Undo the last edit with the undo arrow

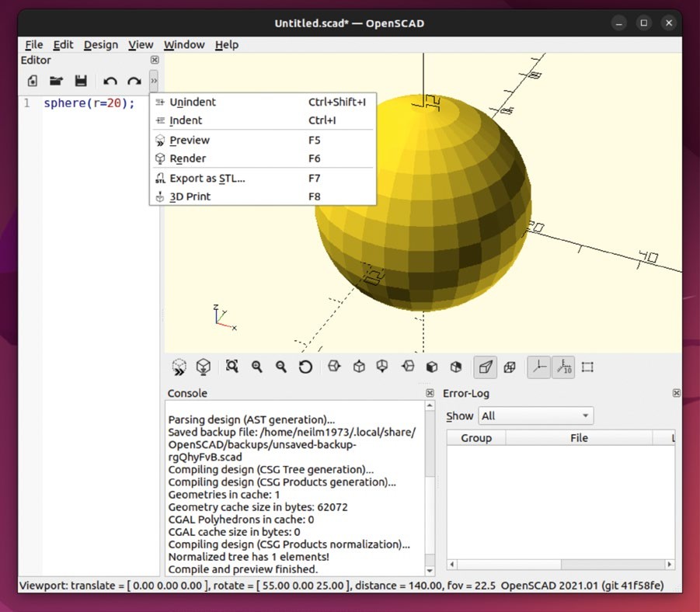tap(110, 82)
